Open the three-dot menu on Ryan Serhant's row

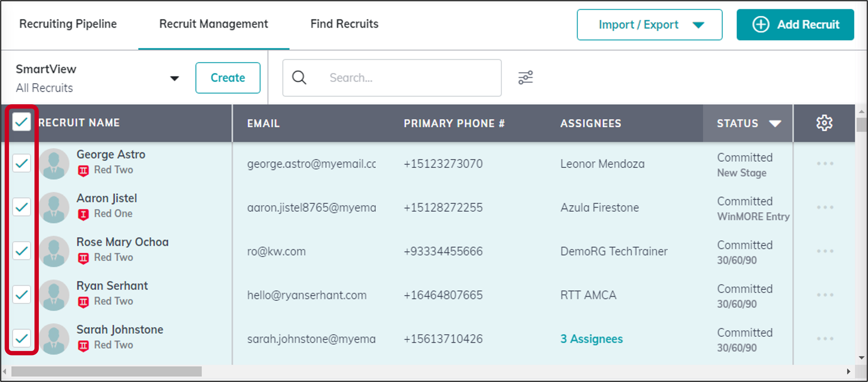(x=825, y=295)
